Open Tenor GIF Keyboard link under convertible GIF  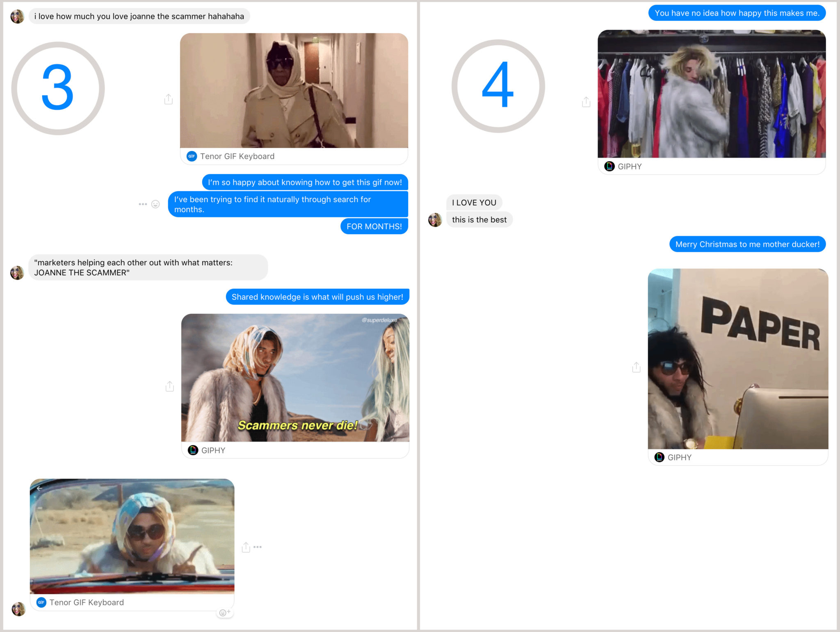tap(87, 602)
